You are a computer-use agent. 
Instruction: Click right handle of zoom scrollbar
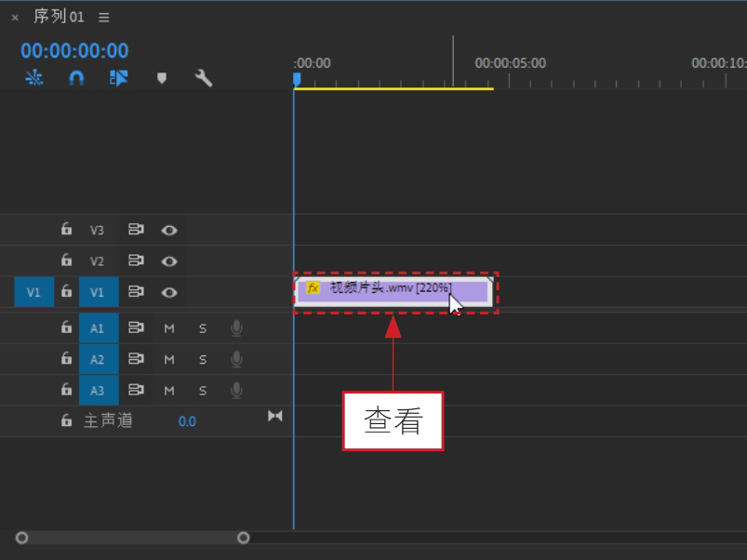point(244,538)
